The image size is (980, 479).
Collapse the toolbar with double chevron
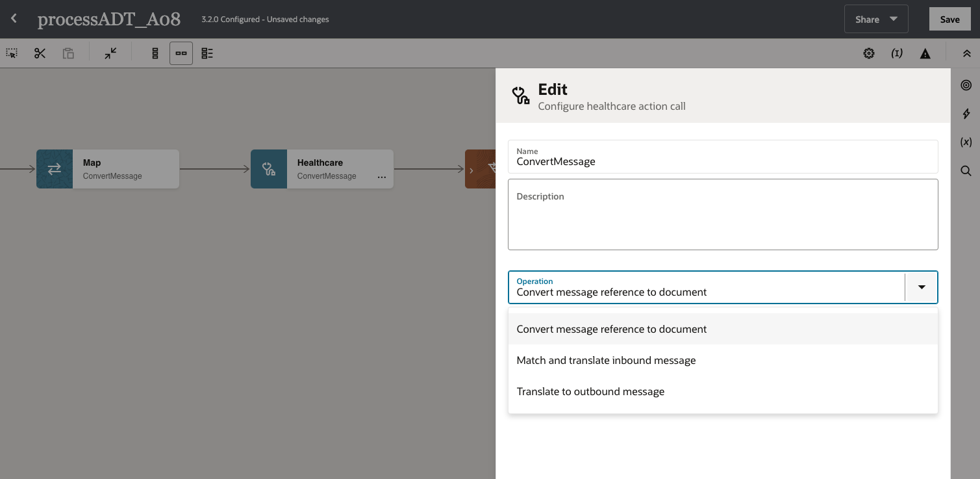[966, 53]
